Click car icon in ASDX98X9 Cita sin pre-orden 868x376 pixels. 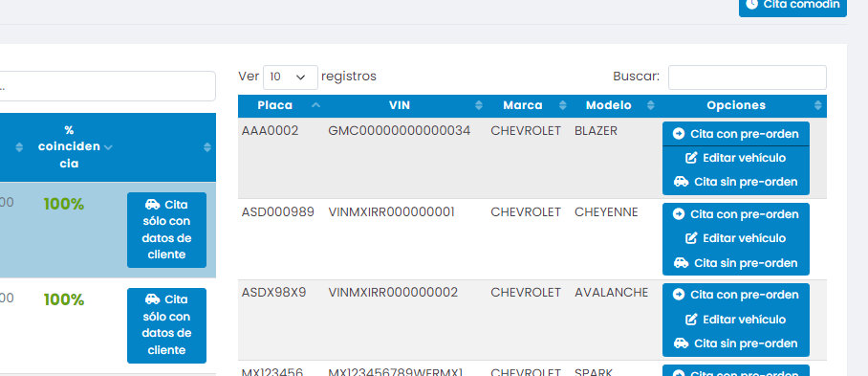[x=681, y=343]
